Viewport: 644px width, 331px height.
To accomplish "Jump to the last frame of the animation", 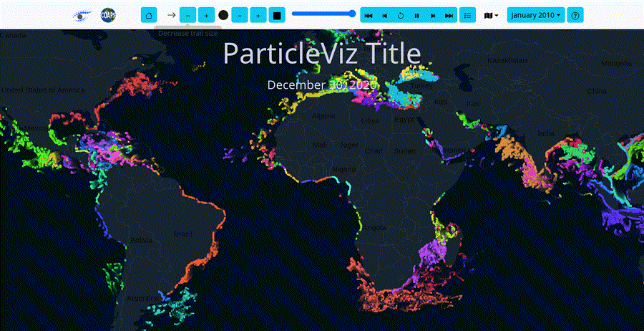I will pyautogui.click(x=449, y=15).
